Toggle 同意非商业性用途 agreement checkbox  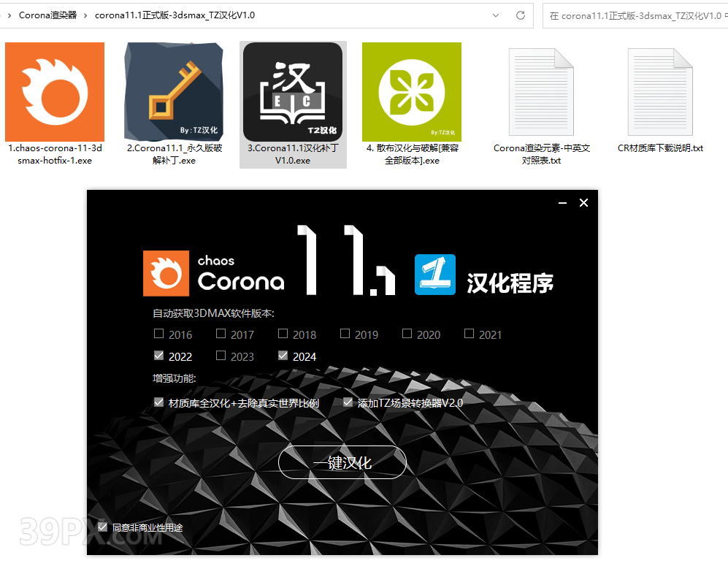(x=103, y=527)
